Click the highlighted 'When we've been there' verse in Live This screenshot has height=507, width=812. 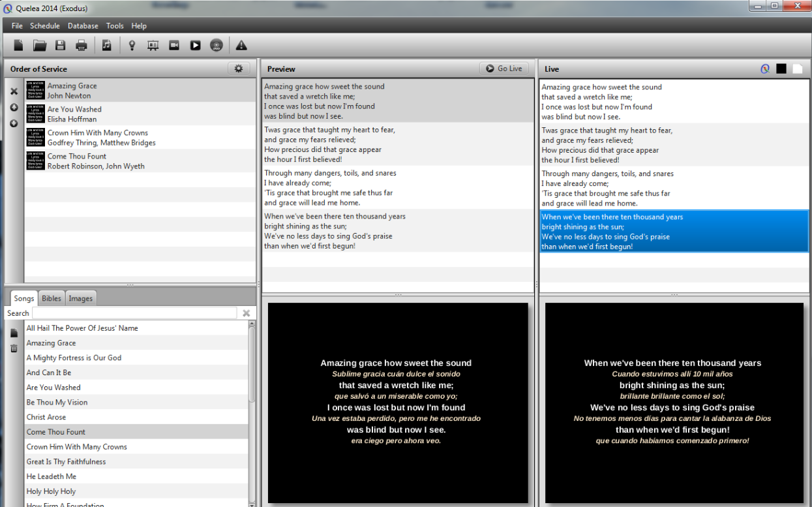tap(674, 232)
